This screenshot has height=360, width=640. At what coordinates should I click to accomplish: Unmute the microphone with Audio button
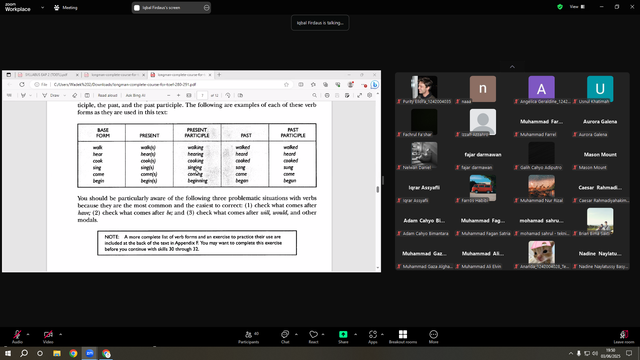click(x=17, y=337)
